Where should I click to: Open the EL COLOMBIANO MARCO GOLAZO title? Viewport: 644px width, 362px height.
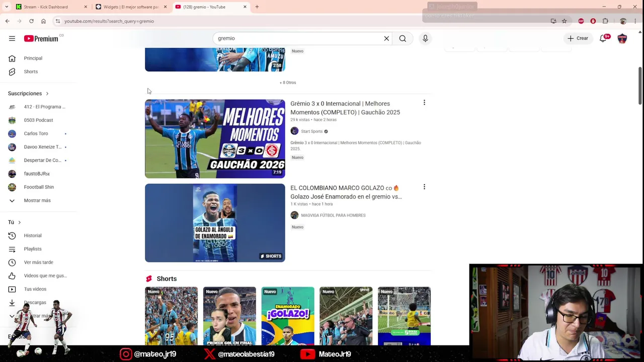[346, 192]
